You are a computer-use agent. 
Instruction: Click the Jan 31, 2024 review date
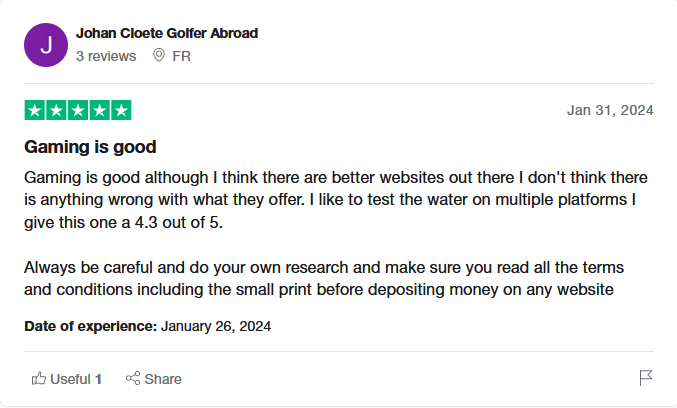coord(609,110)
